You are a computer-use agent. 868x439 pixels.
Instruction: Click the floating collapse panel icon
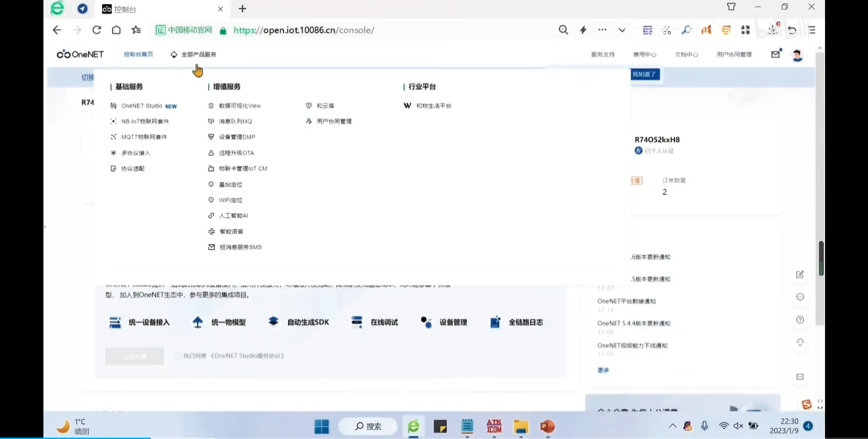(x=800, y=377)
